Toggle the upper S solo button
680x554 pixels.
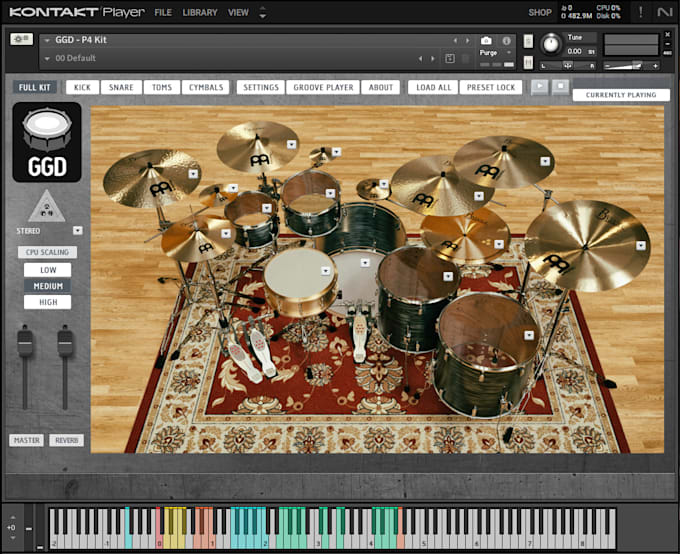pos(528,41)
